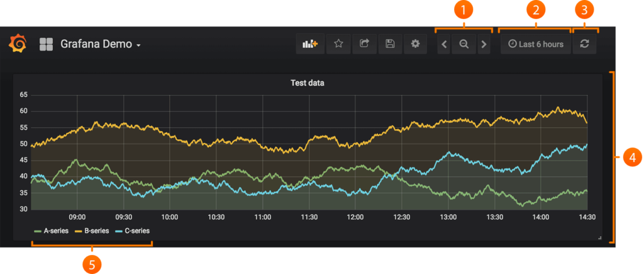Click the blue C-series legend color swatch
The width and height of the screenshot is (644, 274).
click(x=119, y=231)
